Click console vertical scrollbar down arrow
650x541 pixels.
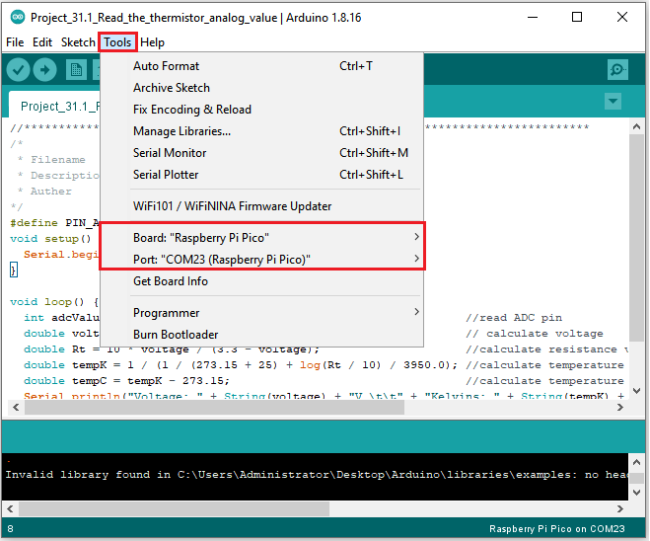[x=637, y=492]
